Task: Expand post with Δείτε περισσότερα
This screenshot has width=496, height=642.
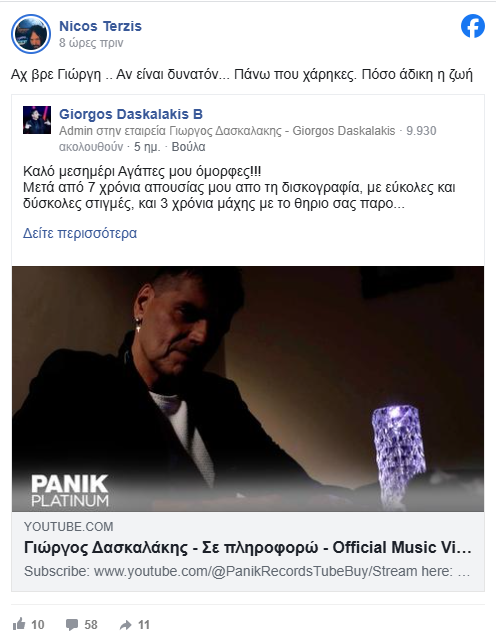Action: (80, 233)
